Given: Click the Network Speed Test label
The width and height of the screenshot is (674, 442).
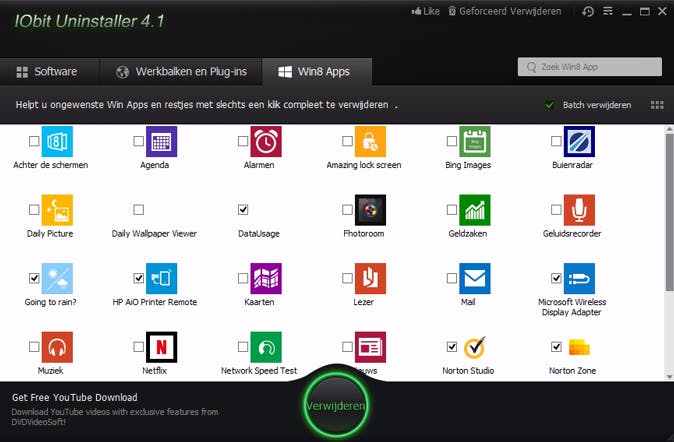Looking at the screenshot, I should click(259, 371).
